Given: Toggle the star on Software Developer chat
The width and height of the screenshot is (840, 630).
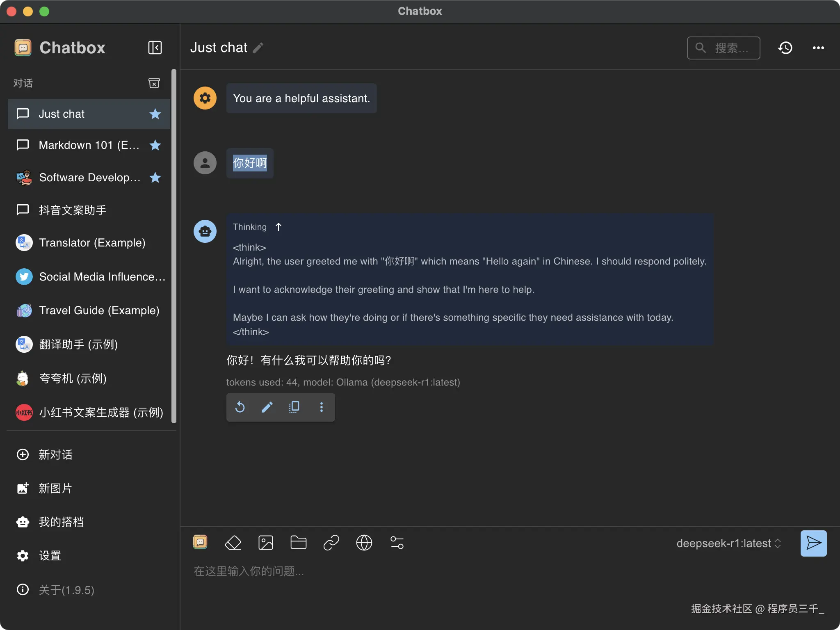Looking at the screenshot, I should (x=155, y=178).
